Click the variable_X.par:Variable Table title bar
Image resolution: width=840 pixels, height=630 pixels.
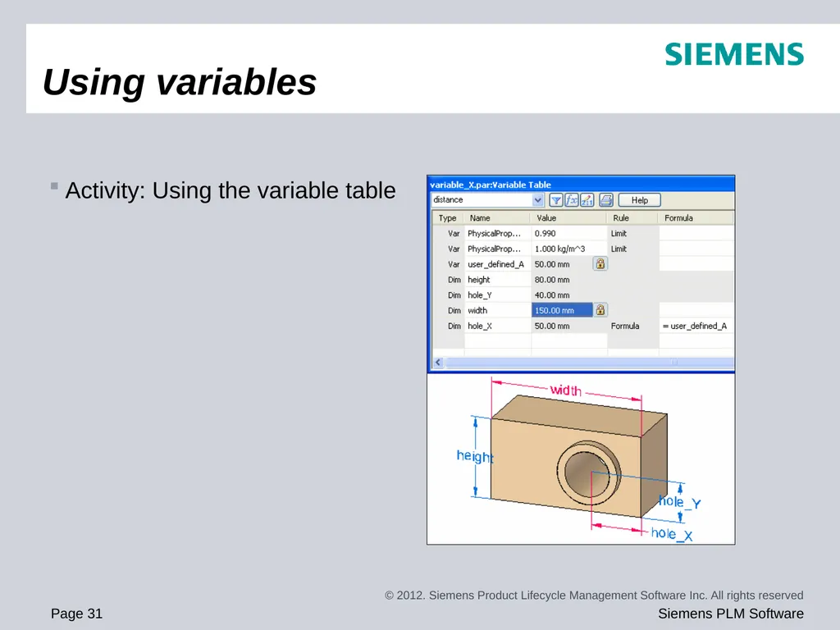581,185
